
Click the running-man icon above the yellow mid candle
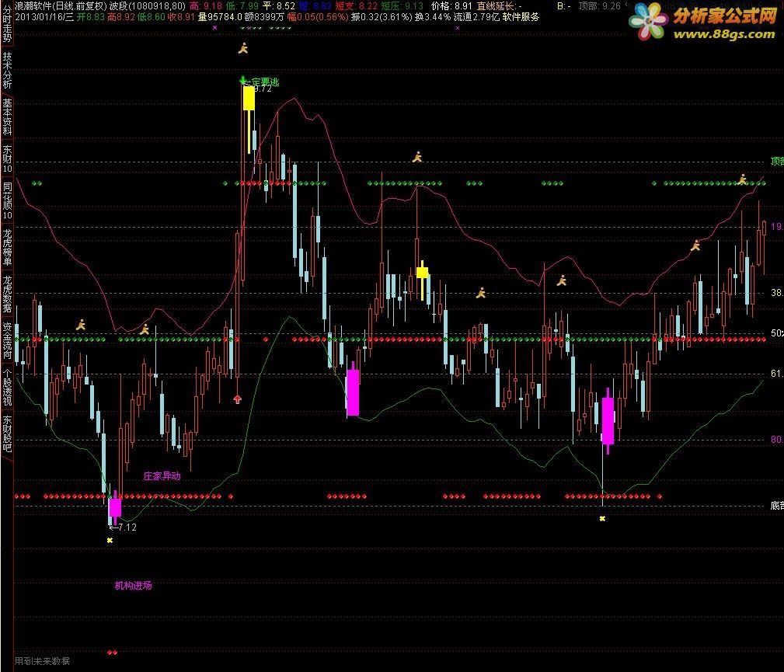[417, 157]
